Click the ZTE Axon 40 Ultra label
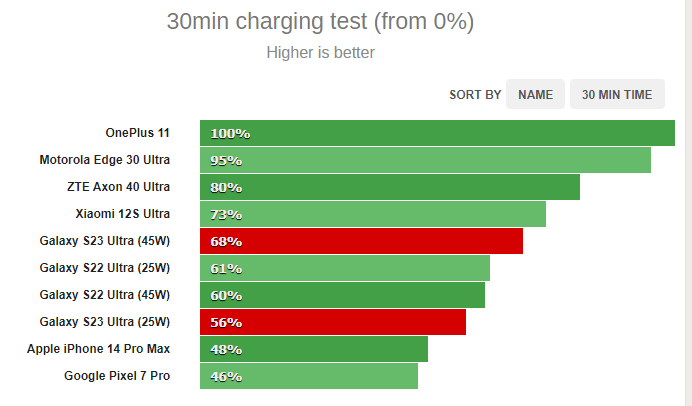The height and width of the screenshot is (406, 692). [x=118, y=187]
